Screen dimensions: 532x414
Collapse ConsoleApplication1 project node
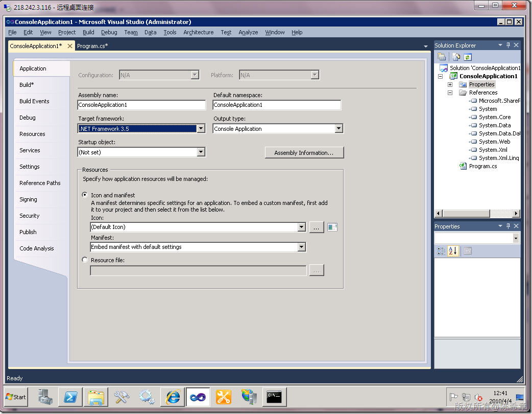441,77
